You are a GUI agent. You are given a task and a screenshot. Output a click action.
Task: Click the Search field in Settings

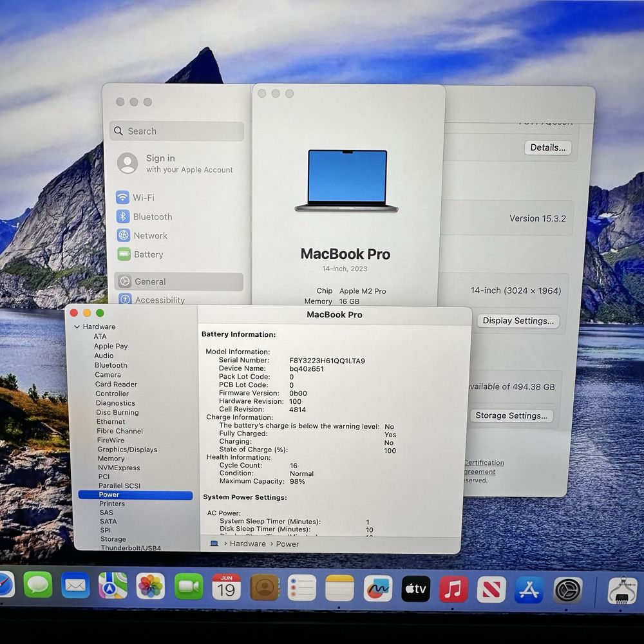point(176,131)
